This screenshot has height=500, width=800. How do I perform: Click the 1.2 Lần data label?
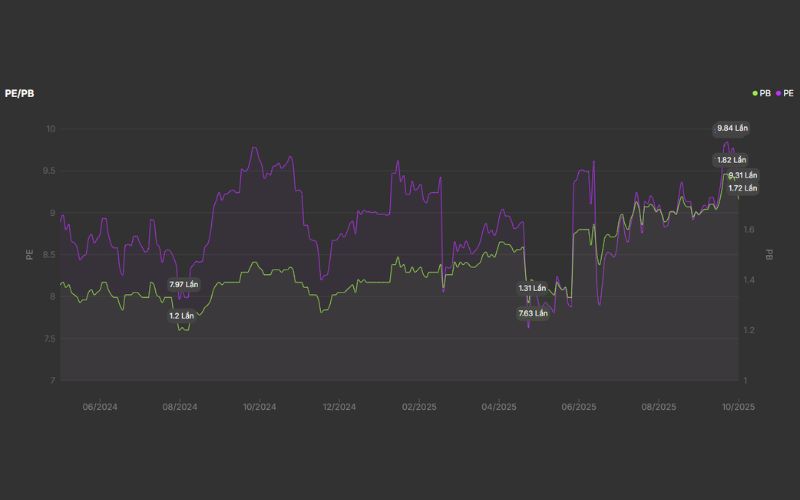181,316
